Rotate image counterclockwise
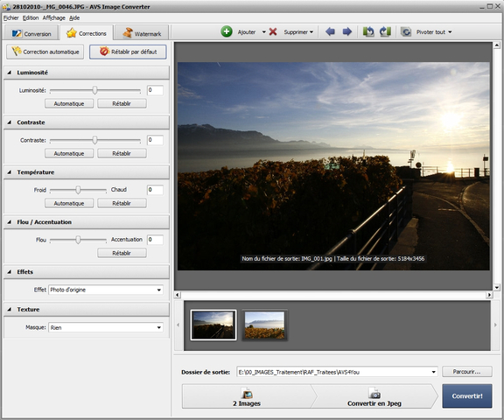This screenshot has height=420, width=504. [368, 31]
